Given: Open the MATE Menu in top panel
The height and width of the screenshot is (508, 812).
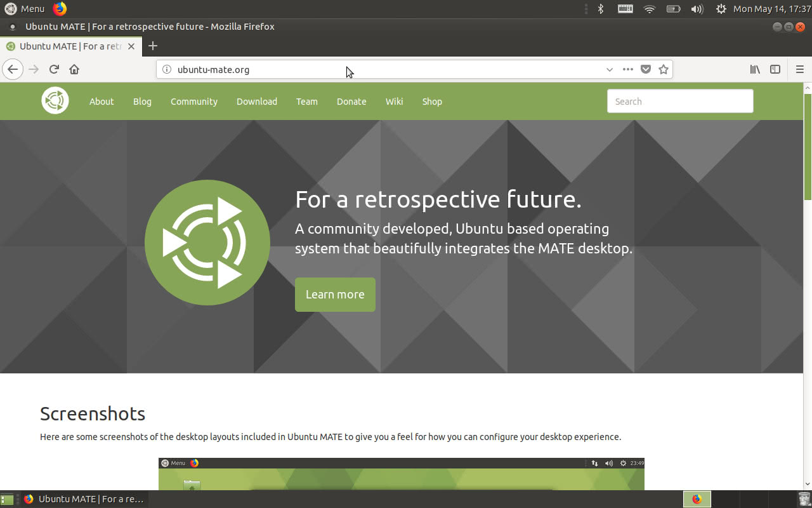Looking at the screenshot, I should point(25,9).
